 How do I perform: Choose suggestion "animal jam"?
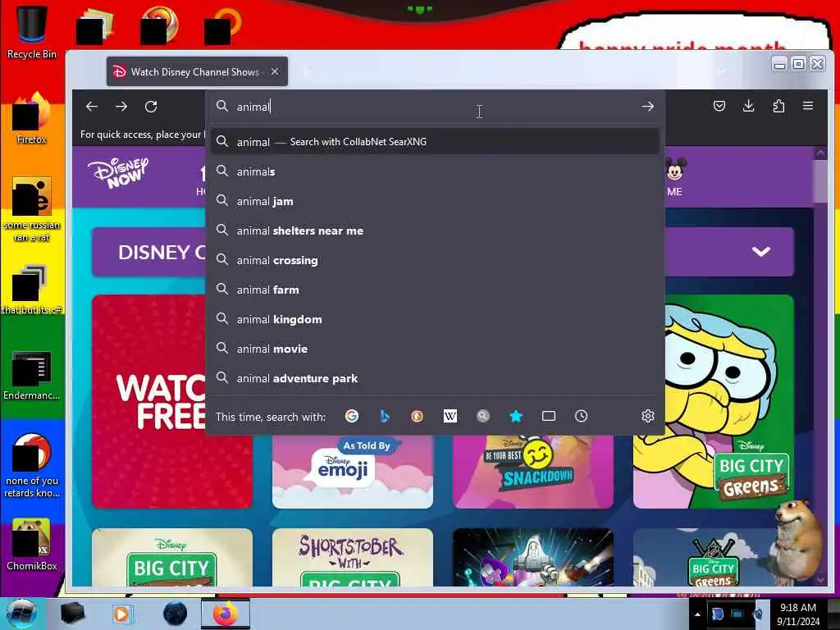coord(435,201)
